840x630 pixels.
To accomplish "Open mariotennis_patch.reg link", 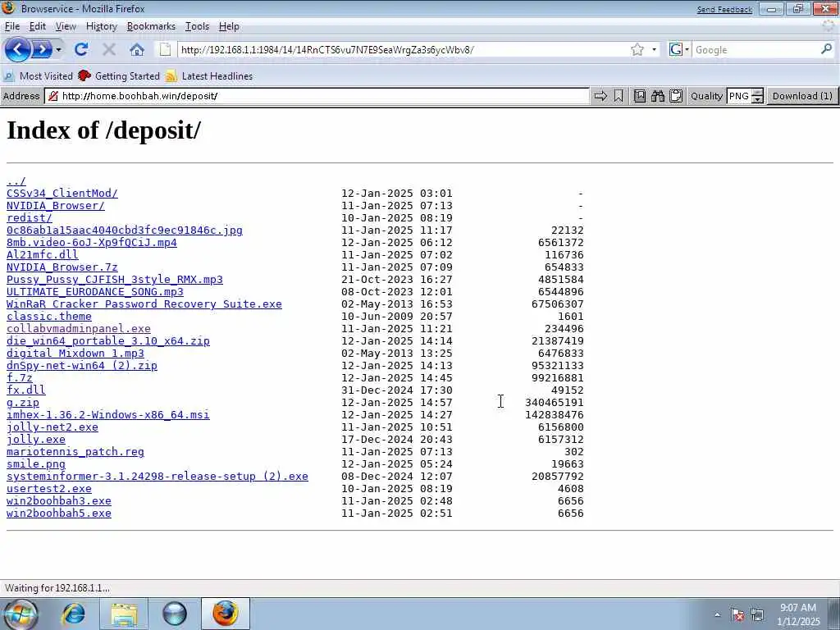I will pyautogui.click(x=75, y=452).
